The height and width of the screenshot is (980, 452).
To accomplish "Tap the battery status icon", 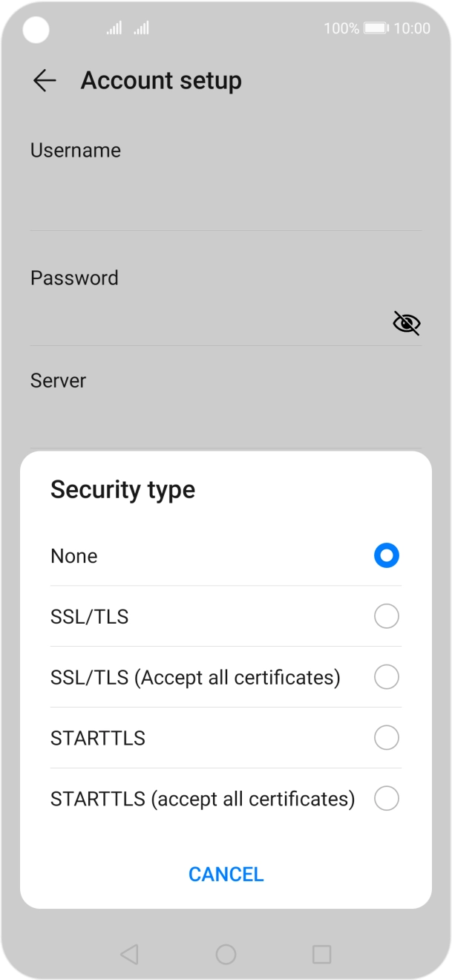I will (376, 28).
